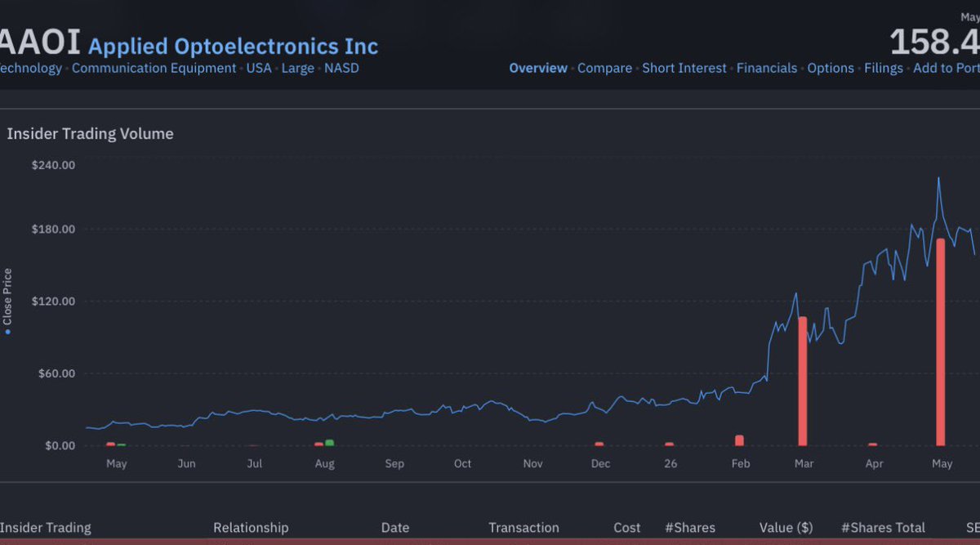The image size is (980, 545).
Task: Click the Jun x-axis month label
Action: (x=186, y=464)
